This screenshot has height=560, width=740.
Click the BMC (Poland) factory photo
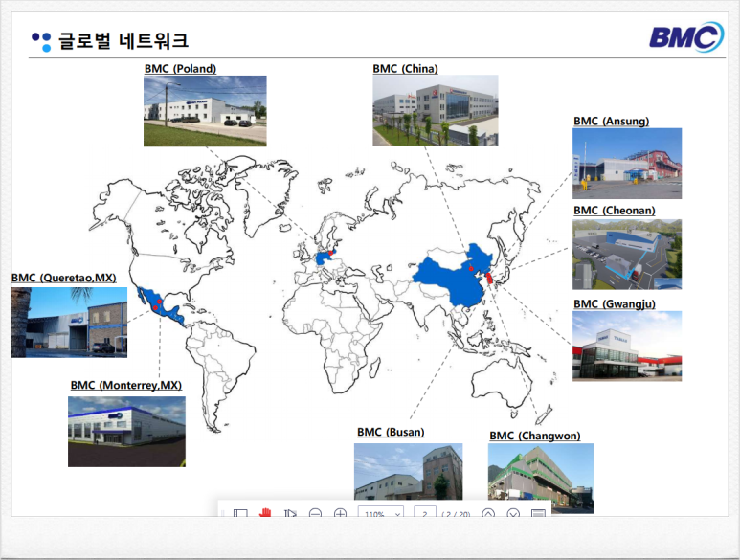click(205, 111)
